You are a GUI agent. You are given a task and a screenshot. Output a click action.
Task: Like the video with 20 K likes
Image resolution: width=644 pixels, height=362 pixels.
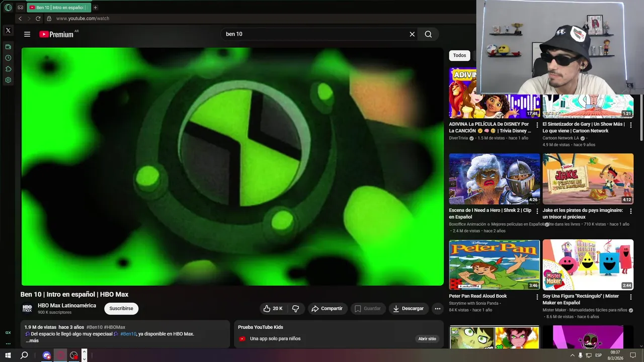273,309
